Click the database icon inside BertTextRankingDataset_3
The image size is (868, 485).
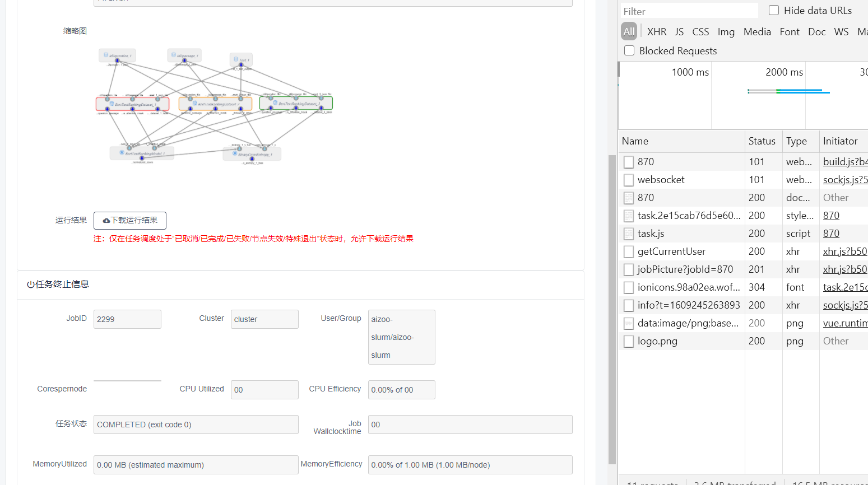275,102
